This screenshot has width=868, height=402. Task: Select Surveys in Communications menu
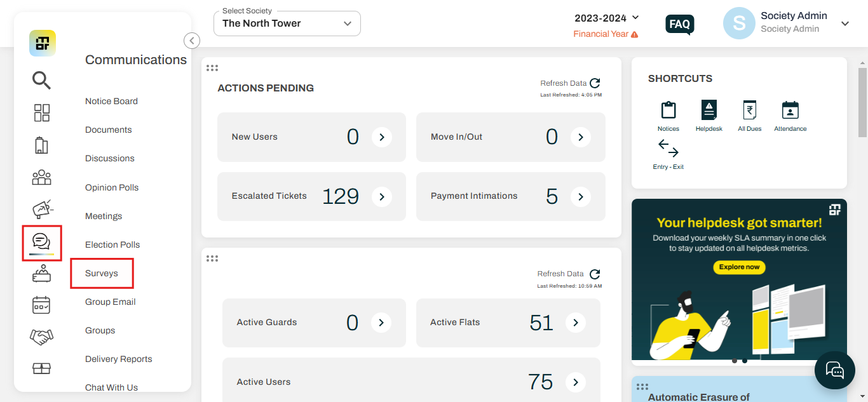pos(102,274)
